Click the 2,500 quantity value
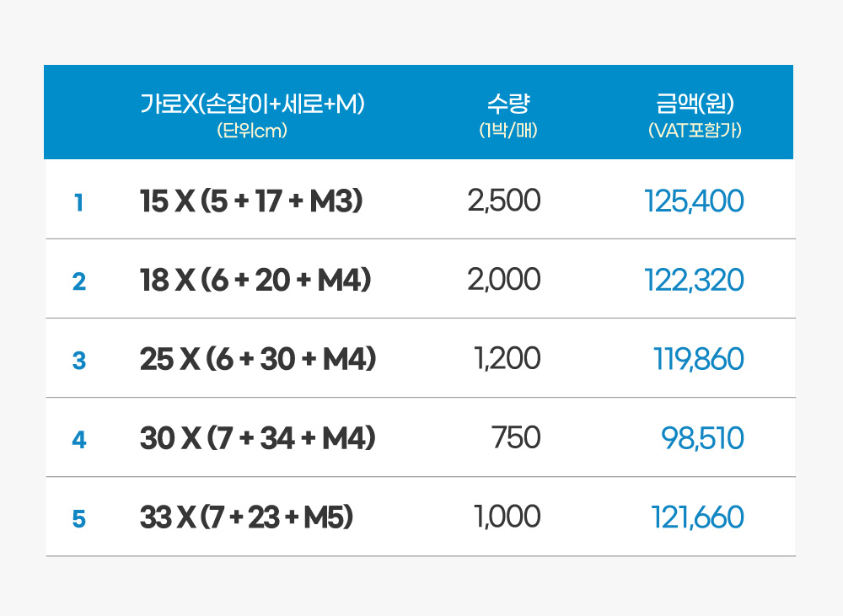This screenshot has width=843, height=616. point(503,201)
